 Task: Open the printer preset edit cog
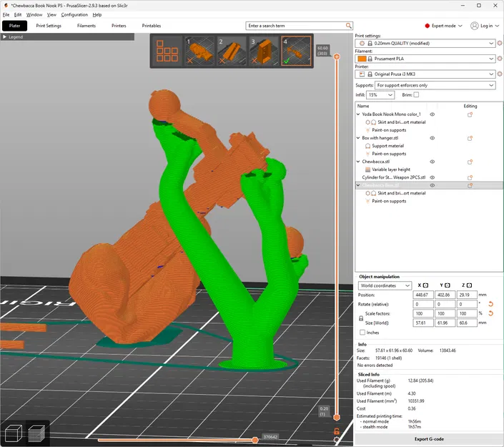[500, 74]
